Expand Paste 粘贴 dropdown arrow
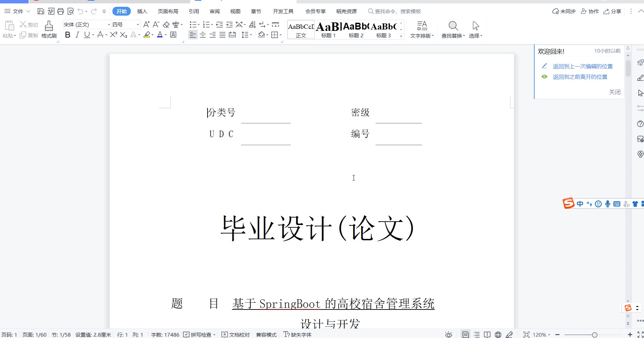Screen dimensions: 644x338 point(15,36)
